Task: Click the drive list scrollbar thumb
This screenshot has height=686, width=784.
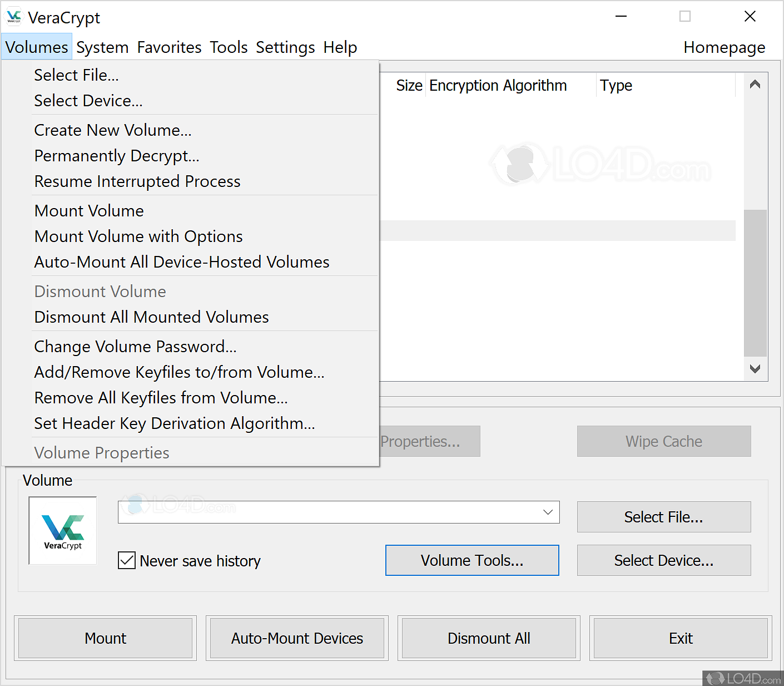Action: pyautogui.click(x=755, y=283)
